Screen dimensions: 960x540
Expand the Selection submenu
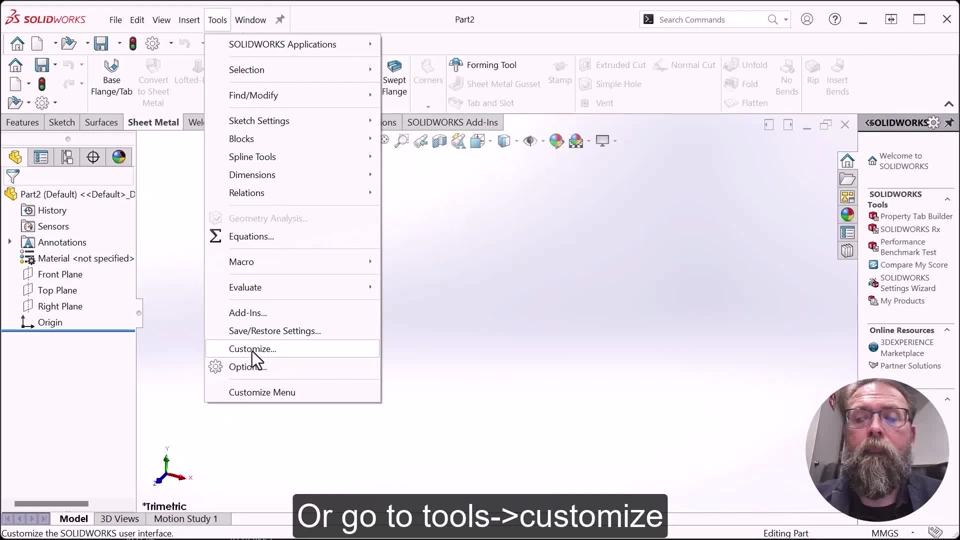point(292,70)
